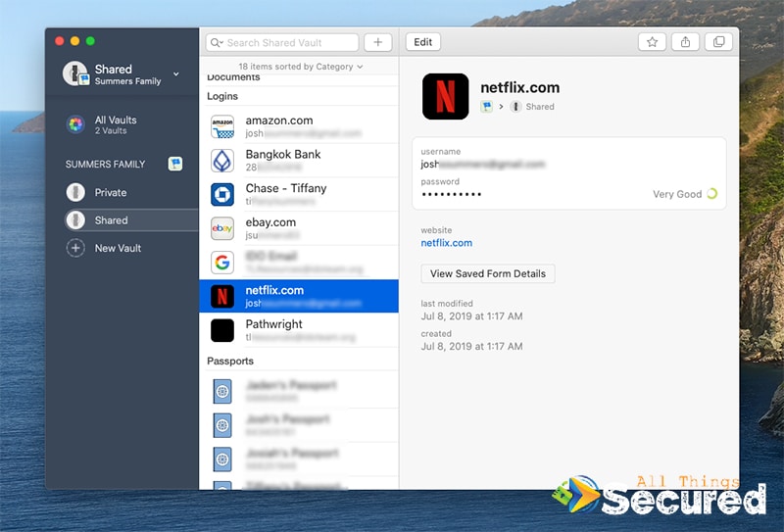The width and height of the screenshot is (784, 532).
Task: Click the Summers Family flag icon
Action: (x=175, y=164)
